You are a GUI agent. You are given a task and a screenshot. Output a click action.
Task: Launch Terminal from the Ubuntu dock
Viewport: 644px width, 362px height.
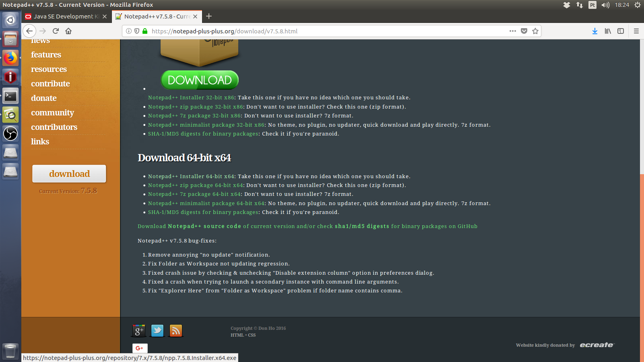click(10, 96)
